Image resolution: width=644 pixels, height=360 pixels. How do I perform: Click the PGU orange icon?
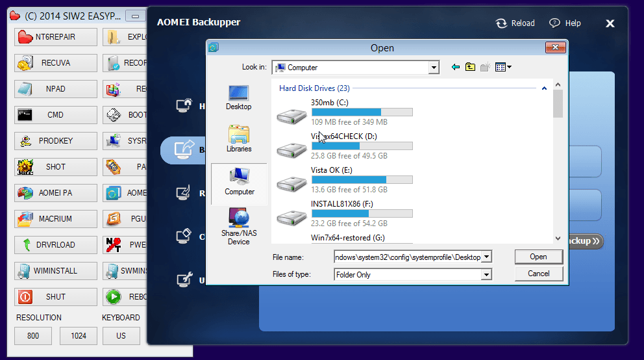pos(114,218)
